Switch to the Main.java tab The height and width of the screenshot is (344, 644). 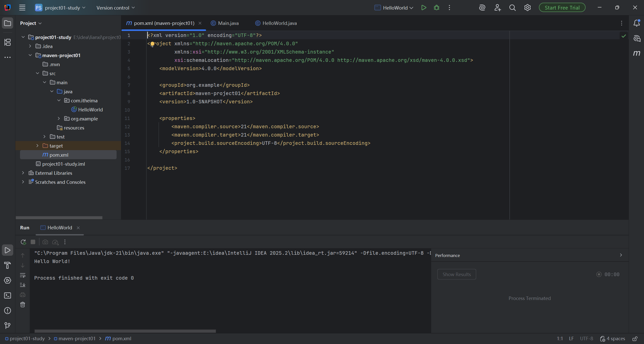[228, 23]
